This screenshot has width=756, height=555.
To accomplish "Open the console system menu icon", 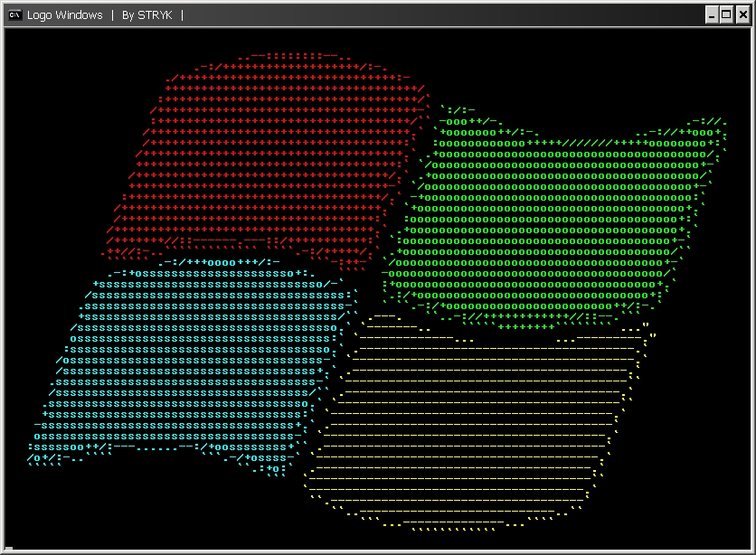I will tap(15, 15).
